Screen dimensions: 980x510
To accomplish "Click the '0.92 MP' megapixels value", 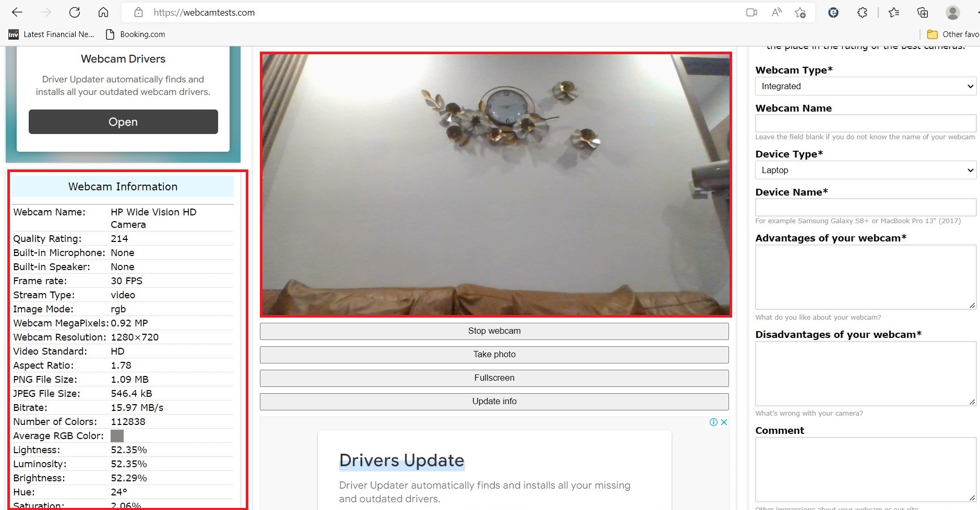I will click(129, 323).
